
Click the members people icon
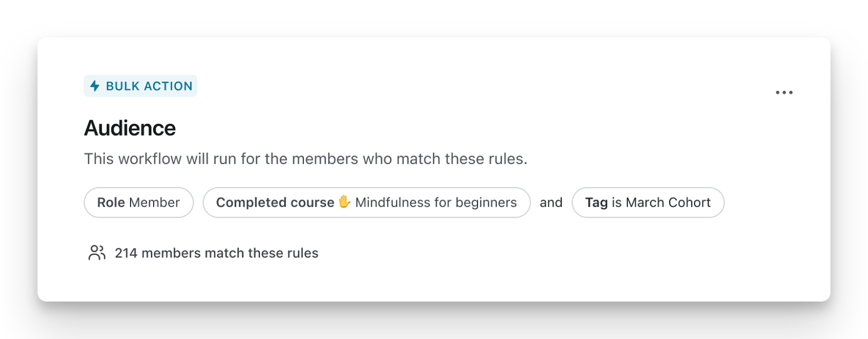pyautogui.click(x=97, y=253)
